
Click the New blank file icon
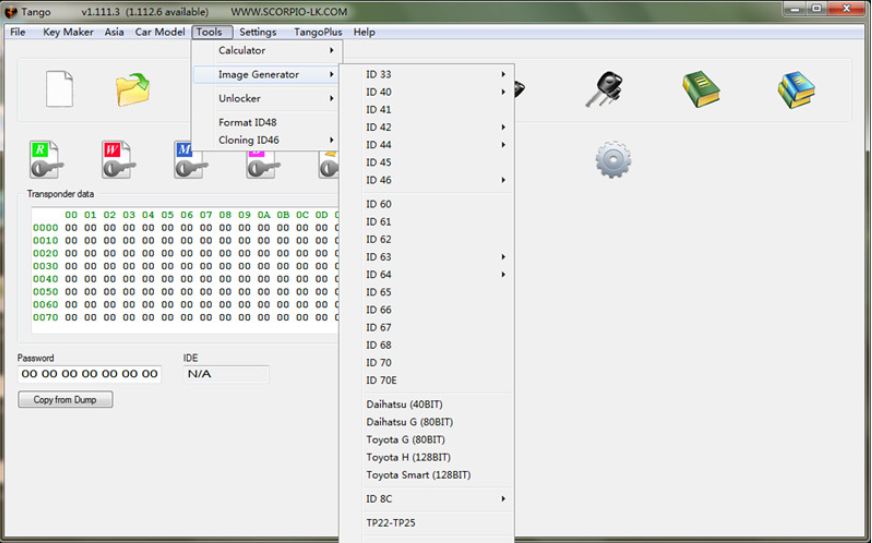(x=60, y=88)
